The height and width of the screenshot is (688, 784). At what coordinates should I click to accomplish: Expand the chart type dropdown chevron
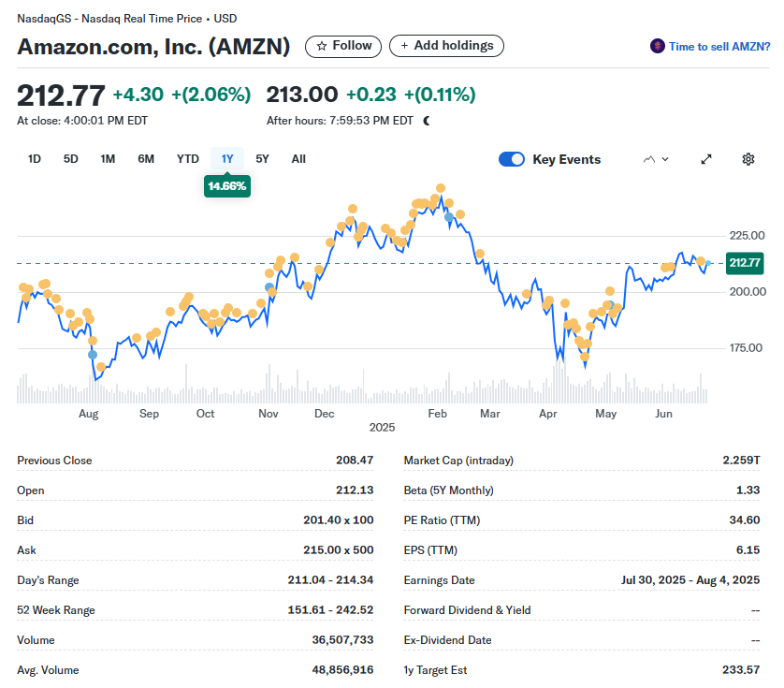click(665, 159)
